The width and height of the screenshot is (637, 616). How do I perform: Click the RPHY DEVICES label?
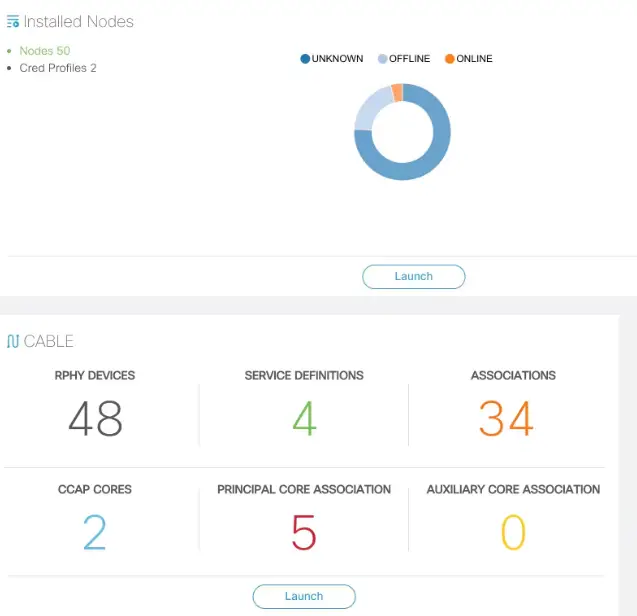[x=95, y=375]
